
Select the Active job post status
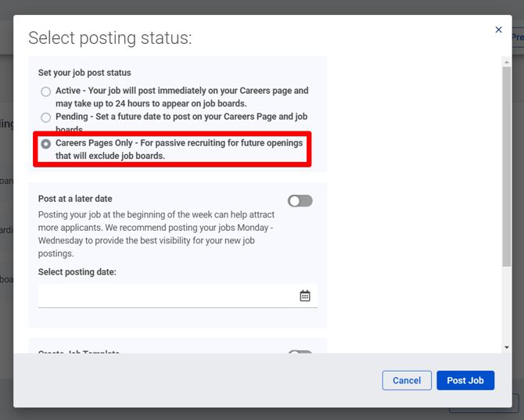[x=46, y=92]
